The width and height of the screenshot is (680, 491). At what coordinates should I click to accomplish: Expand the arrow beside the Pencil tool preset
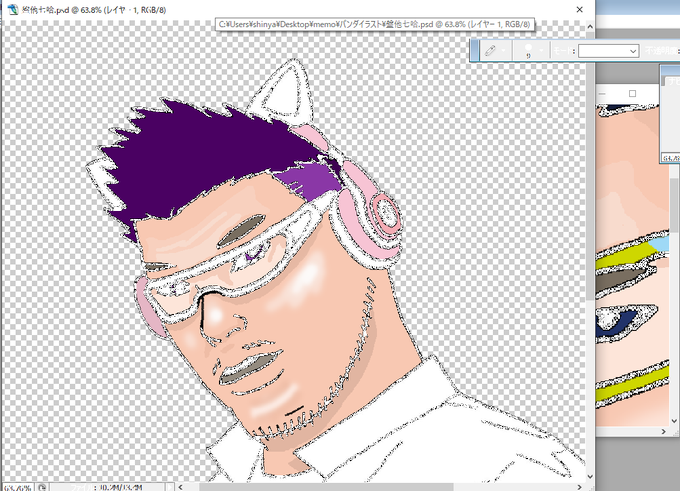tap(503, 51)
